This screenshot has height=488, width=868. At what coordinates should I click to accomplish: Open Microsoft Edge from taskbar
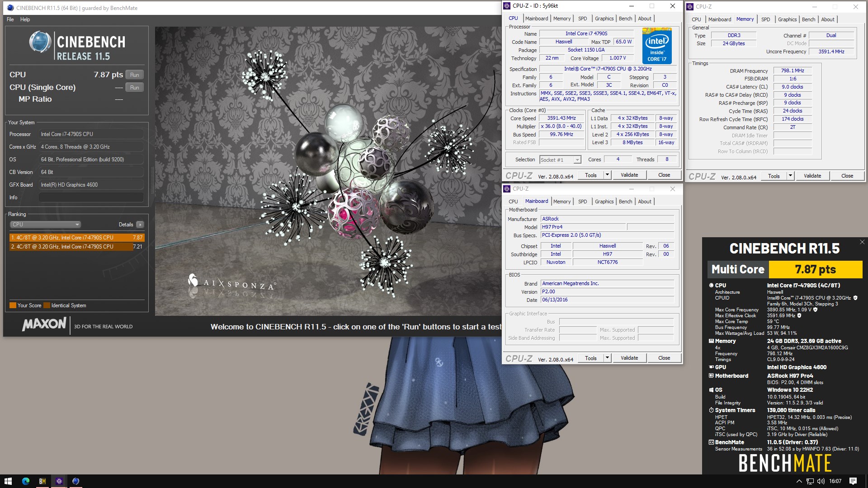tap(26, 481)
